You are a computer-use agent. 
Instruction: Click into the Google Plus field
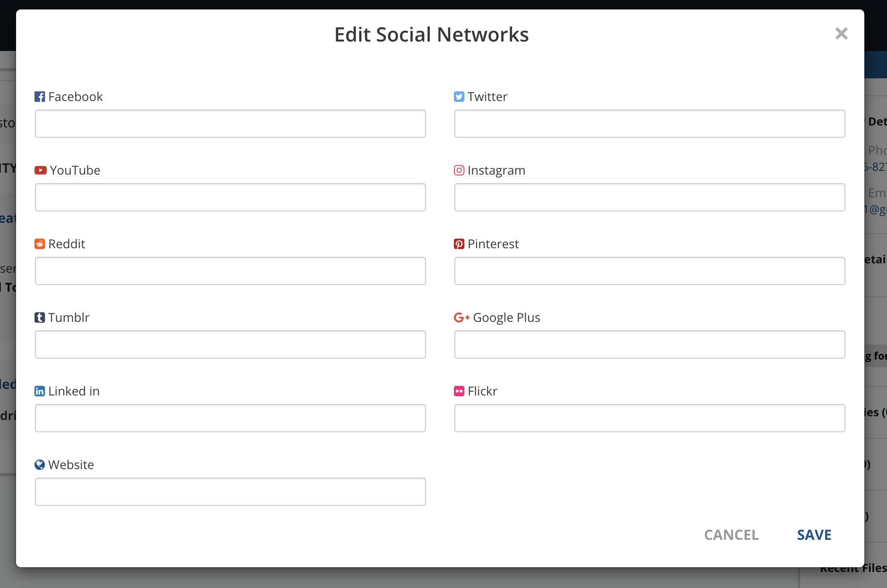(650, 344)
